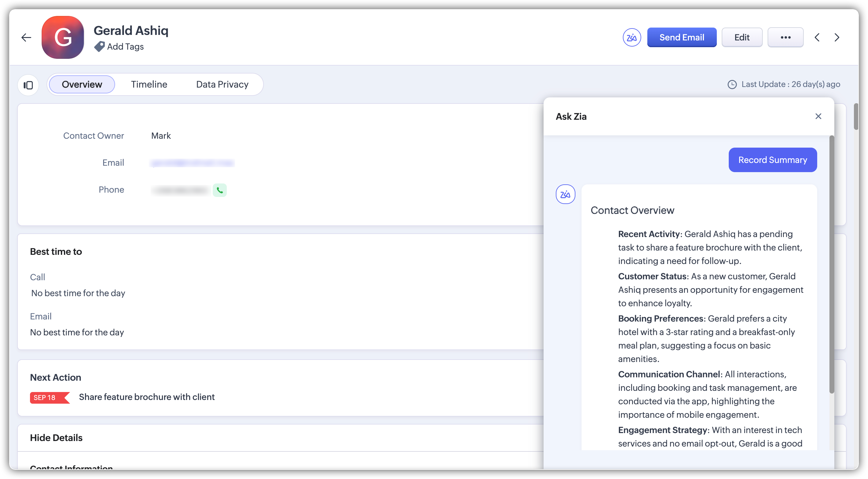Select the Overview tab

coord(82,84)
